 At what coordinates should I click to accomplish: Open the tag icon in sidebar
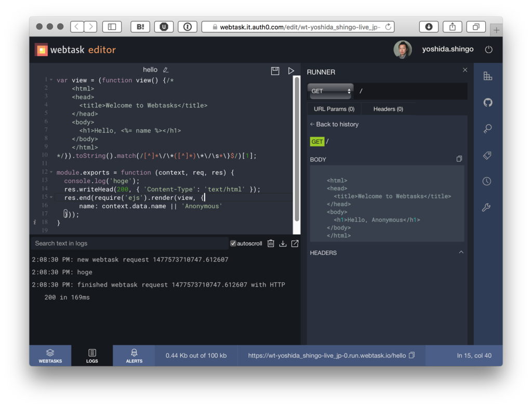click(x=487, y=155)
